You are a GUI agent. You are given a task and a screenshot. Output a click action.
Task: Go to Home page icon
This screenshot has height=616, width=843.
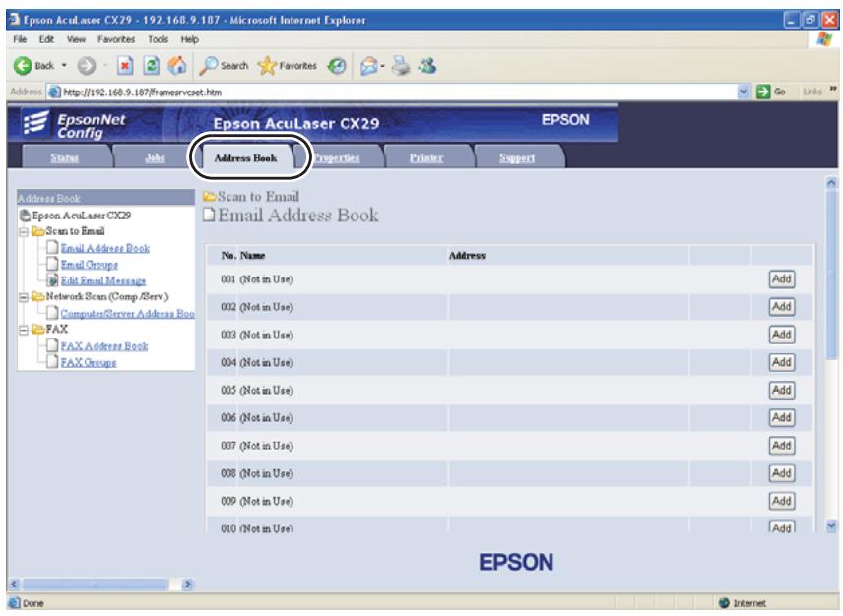coord(177,66)
